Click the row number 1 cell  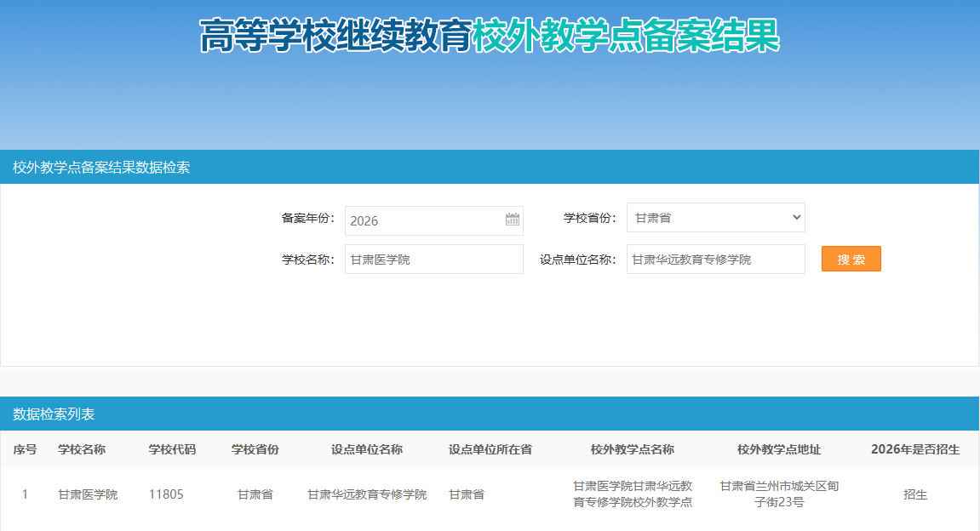point(25,494)
